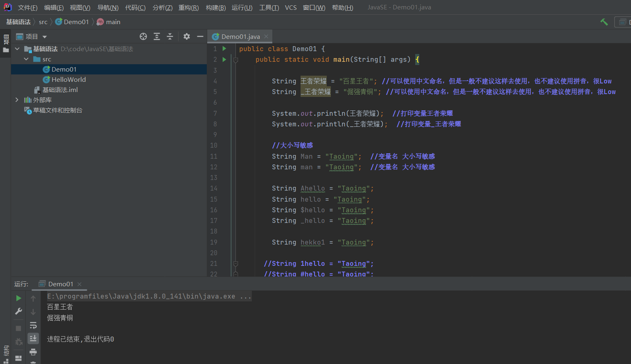Viewport: 631px width, 364px height.
Task: Open the 运行(U) menu
Action: 242,8
